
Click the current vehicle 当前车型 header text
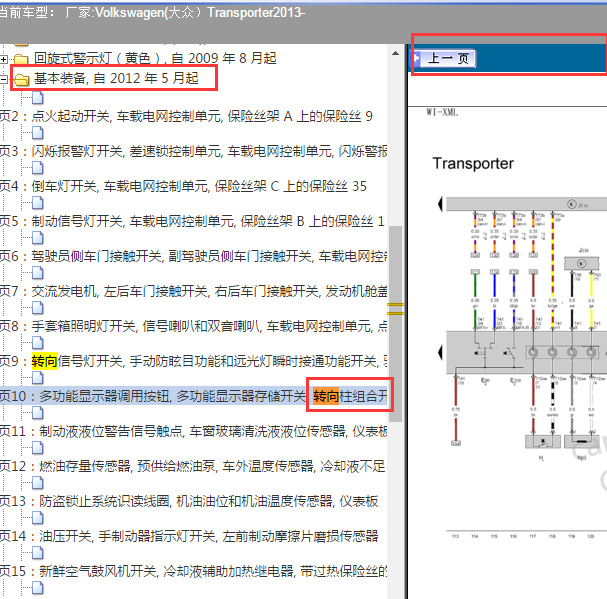[x=153, y=12]
